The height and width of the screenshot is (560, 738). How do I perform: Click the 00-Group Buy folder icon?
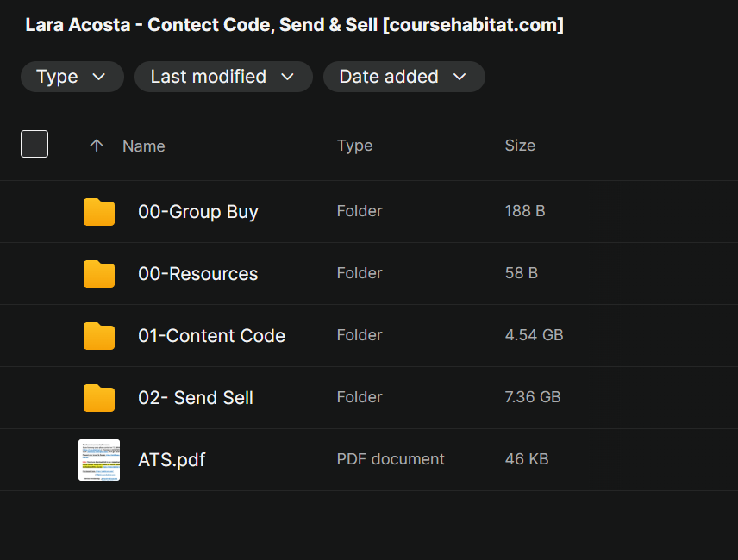click(x=99, y=212)
